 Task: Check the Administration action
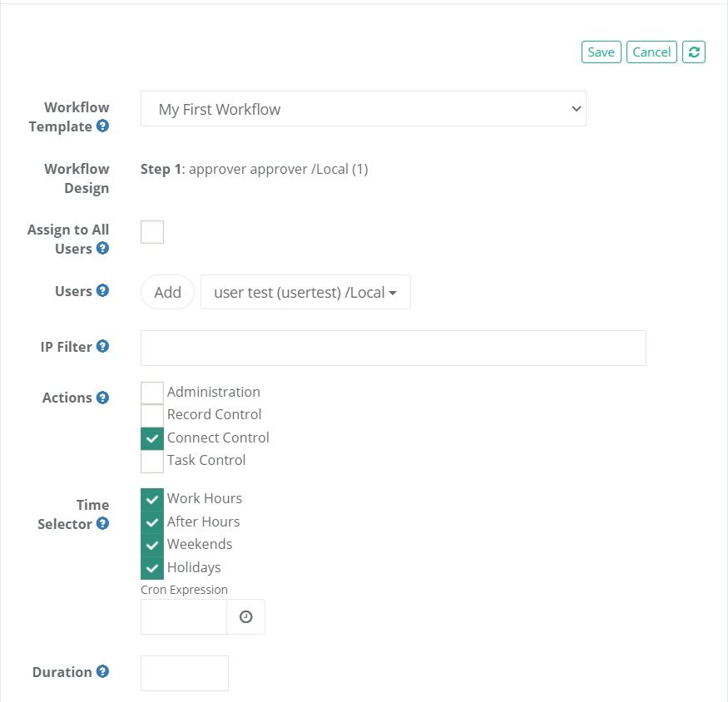152,392
